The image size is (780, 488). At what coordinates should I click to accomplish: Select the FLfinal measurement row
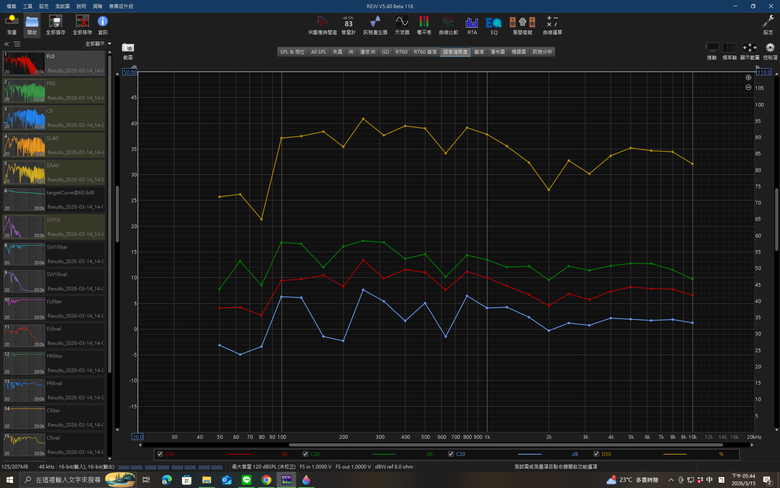pos(54,336)
